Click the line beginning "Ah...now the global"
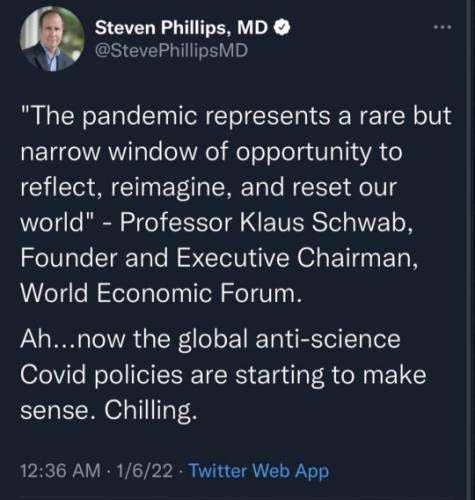The height and width of the screenshot is (500, 475). pos(210,339)
